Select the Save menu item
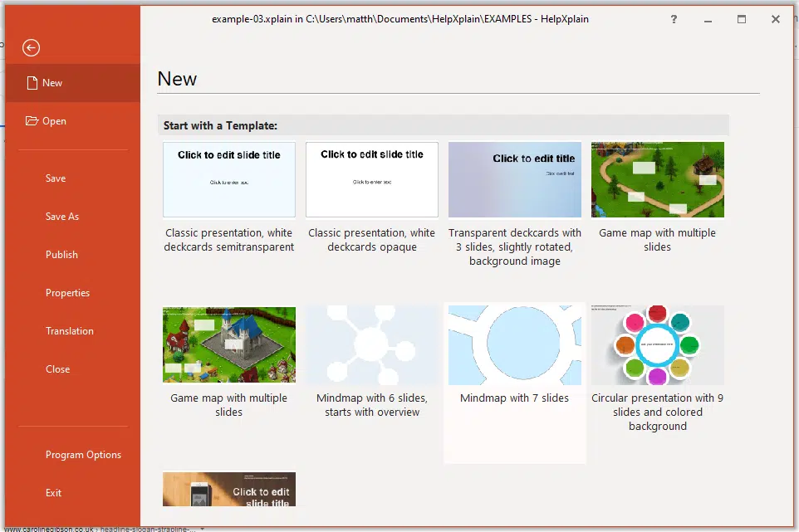Image resolution: width=799 pixels, height=532 pixels. pos(56,178)
